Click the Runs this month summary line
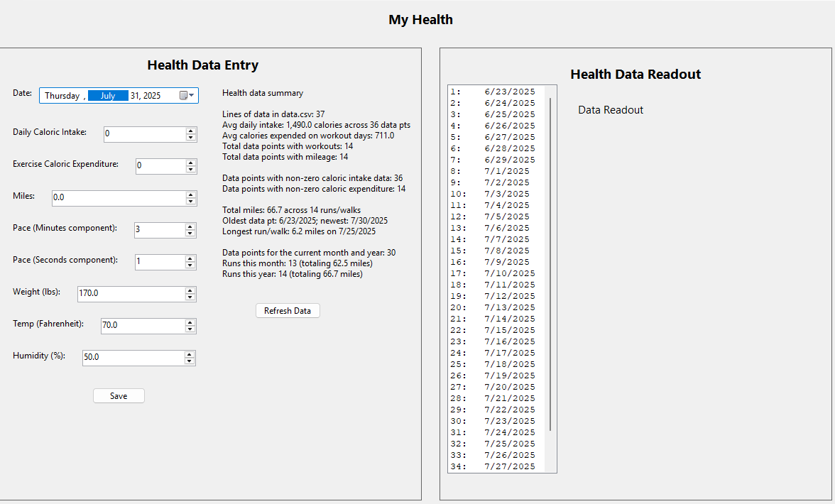Viewport: 835px width, 504px height. (297, 263)
